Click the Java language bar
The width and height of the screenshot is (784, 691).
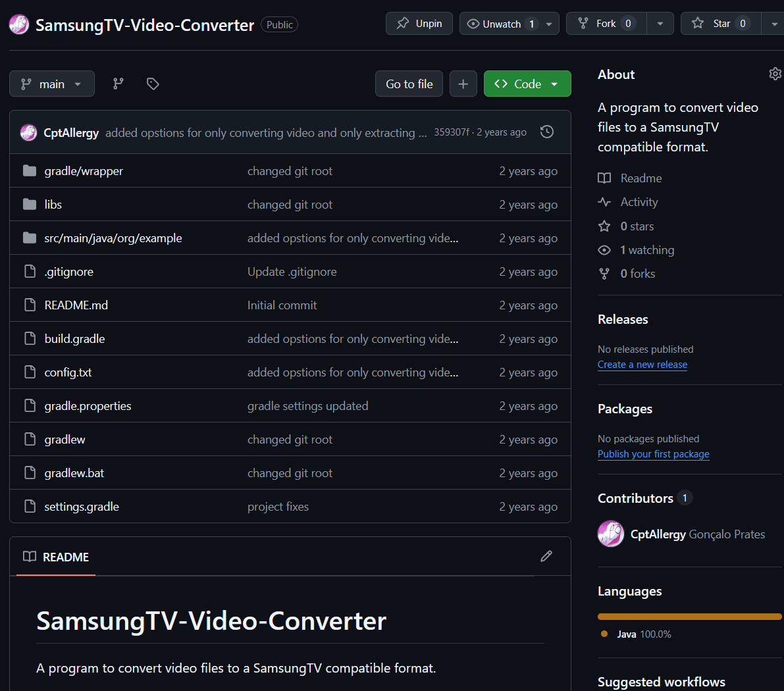[x=689, y=617]
